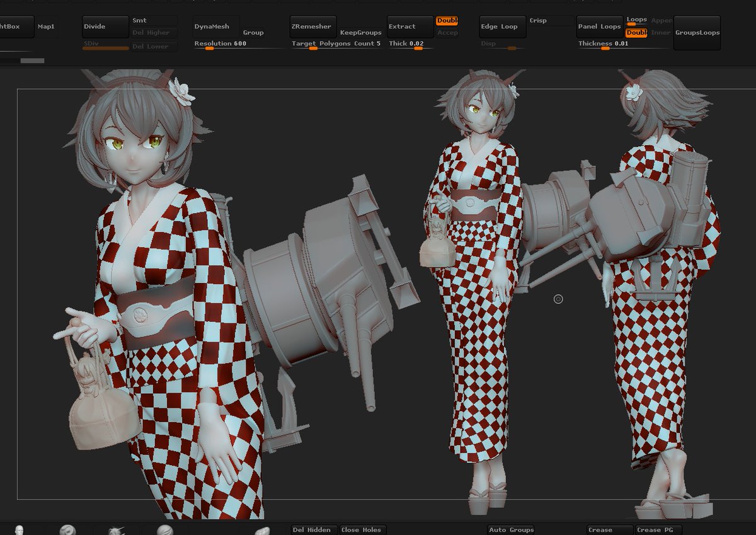Click the Auto Groups button
The height and width of the screenshot is (535, 756).
coord(512,530)
